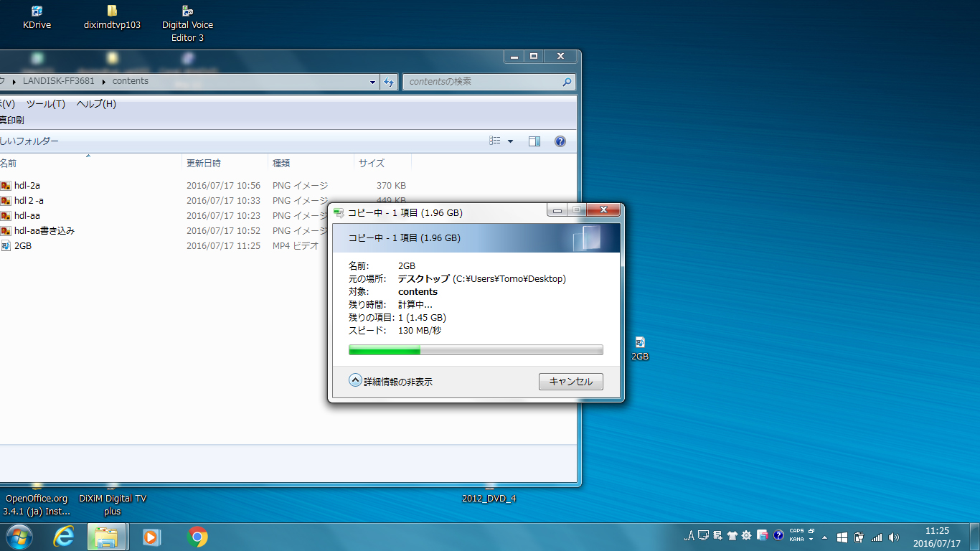This screenshot has height=551, width=980.
Task: Open the KDrive desktop shortcut
Action: pyautogui.click(x=37, y=17)
